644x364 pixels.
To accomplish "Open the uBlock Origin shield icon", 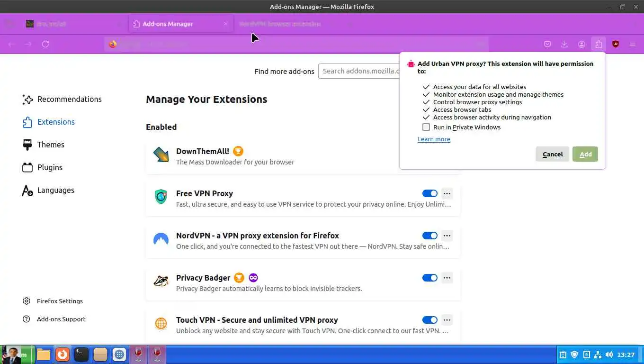I will pos(616,44).
